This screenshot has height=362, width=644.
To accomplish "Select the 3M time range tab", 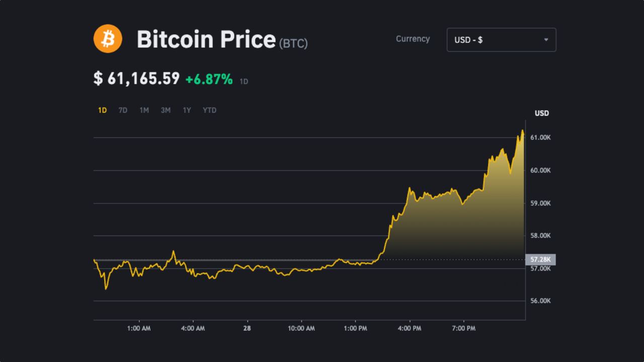I will click(166, 110).
